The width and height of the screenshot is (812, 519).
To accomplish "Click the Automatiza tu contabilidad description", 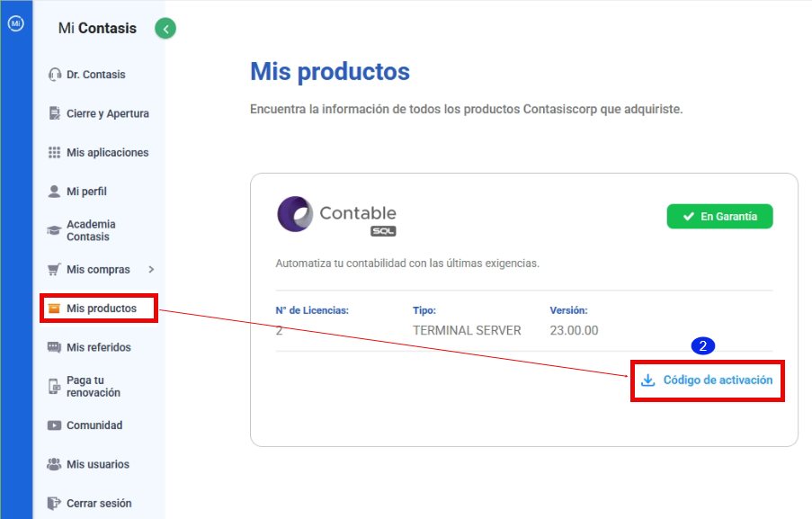I will coord(407,264).
